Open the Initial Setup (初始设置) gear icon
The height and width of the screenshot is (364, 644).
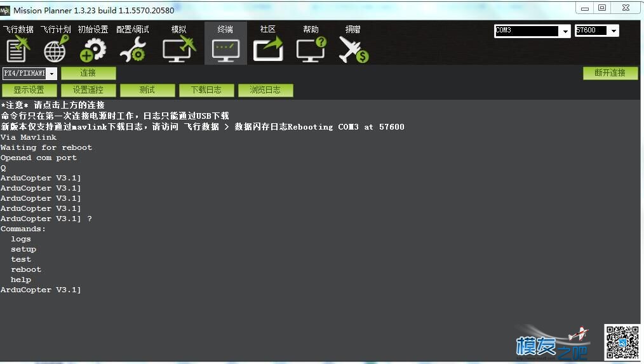coord(93,50)
